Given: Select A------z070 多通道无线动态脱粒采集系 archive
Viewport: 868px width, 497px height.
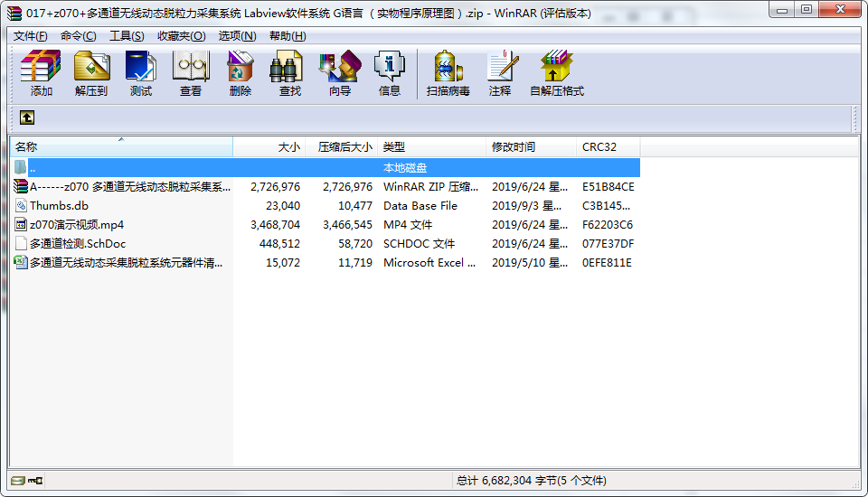Looking at the screenshot, I should [x=130, y=187].
